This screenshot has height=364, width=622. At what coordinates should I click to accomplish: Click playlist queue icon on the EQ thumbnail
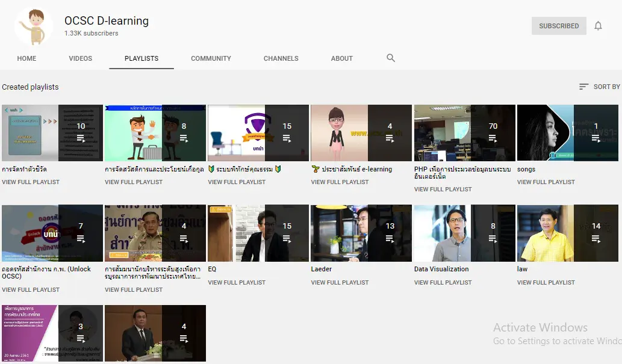pyautogui.click(x=287, y=239)
